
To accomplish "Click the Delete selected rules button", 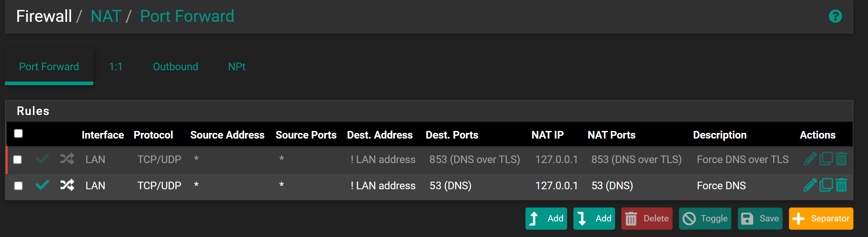I will click(647, 218).
